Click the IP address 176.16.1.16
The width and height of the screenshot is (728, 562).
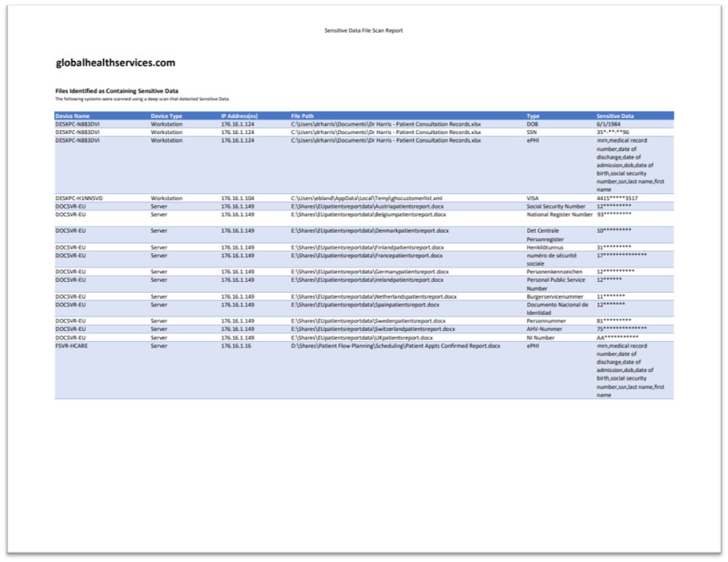click(236, 345)
